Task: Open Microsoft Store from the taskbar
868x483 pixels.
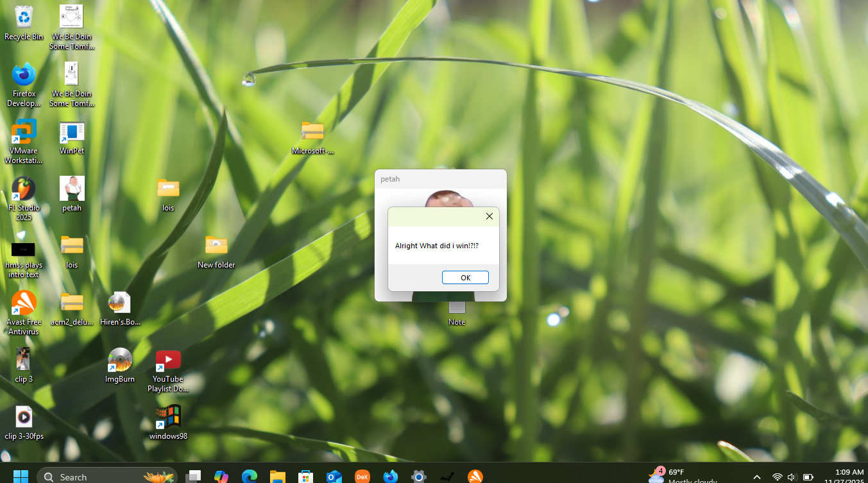Action: click(306, 477)
